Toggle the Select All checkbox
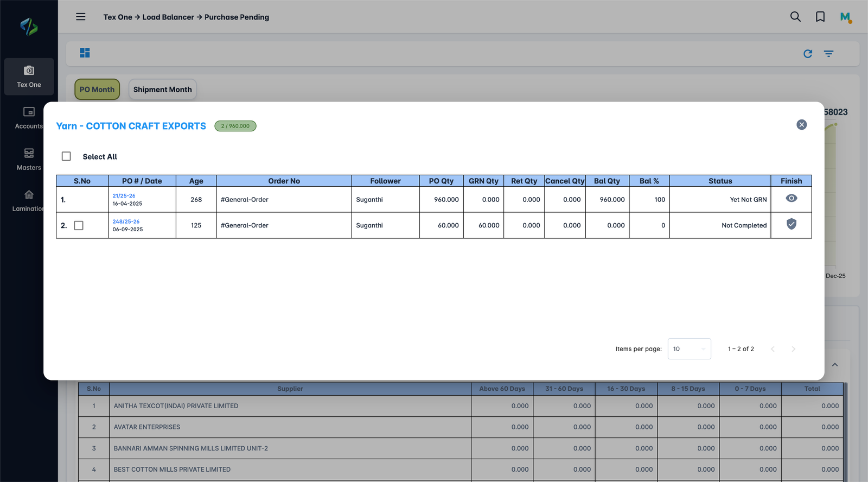Screen dimensions: 868x482 coord(66,156)
